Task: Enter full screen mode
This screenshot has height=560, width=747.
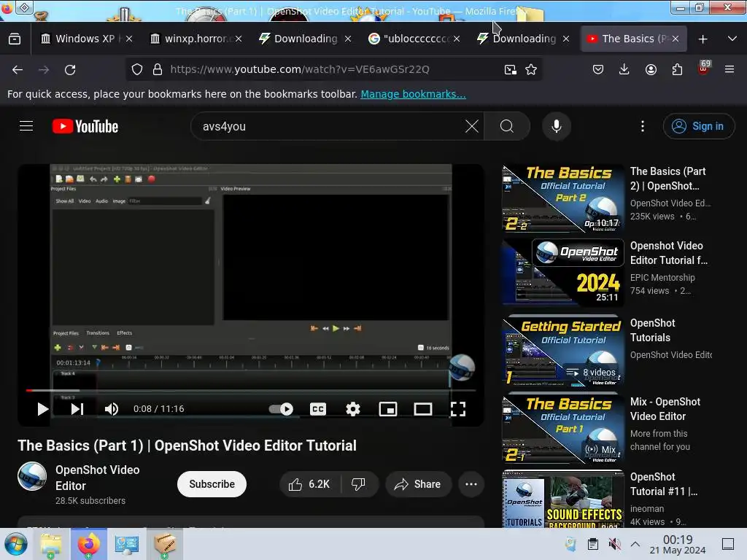Action: point(458,409)
